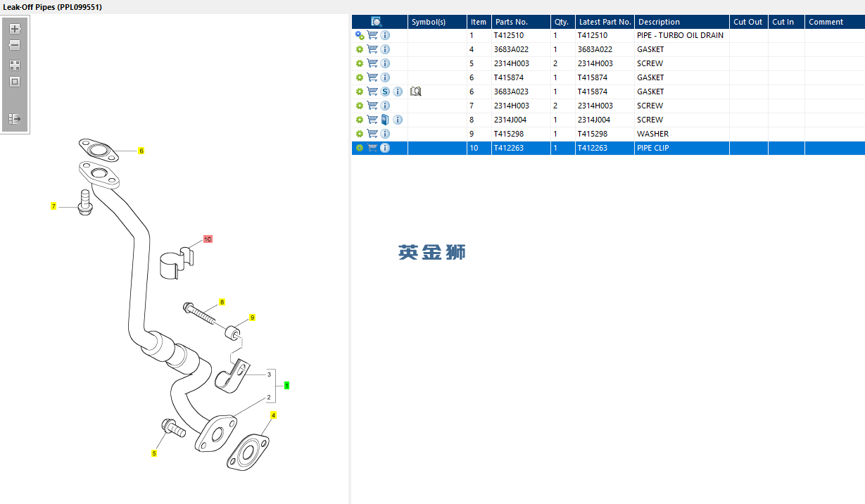Screen dimensions: 865x504
Task: Click the Leak-Off Pipes (PPL099551) title
Action: point(53,6)
